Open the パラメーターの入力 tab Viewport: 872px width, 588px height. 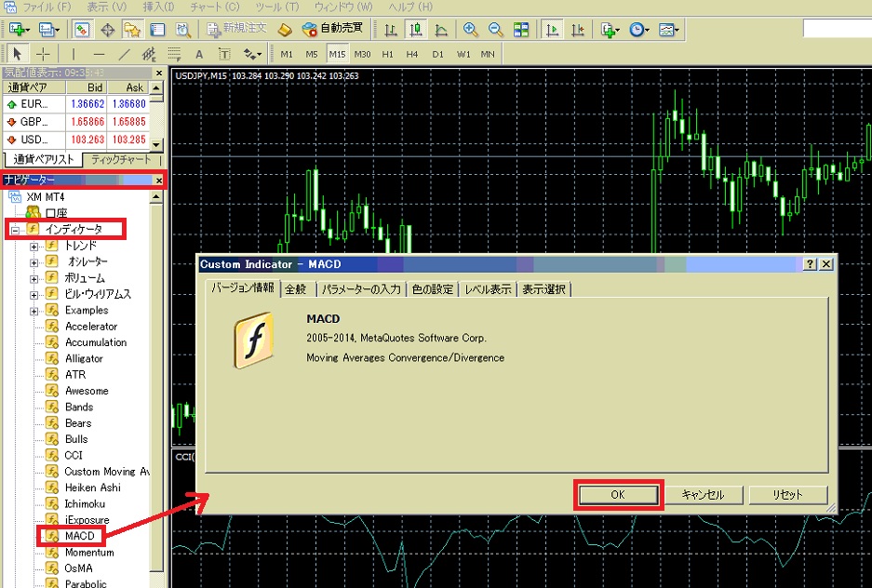(361, 289)
